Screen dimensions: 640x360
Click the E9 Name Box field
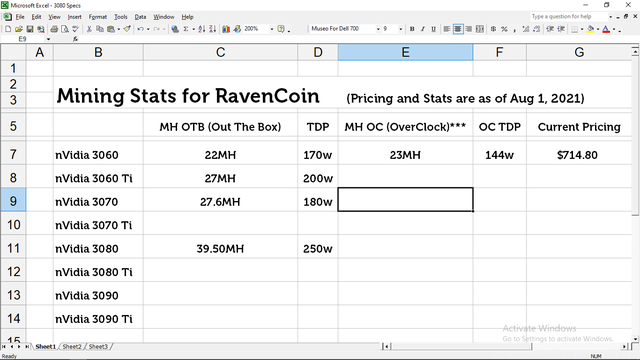tap(23, 39)
